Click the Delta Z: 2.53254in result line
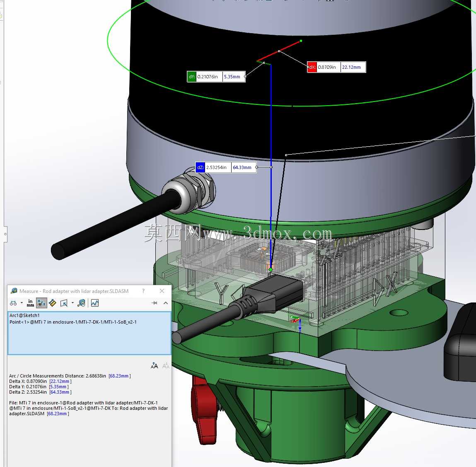476x467 pixels. tap(40, 392)
